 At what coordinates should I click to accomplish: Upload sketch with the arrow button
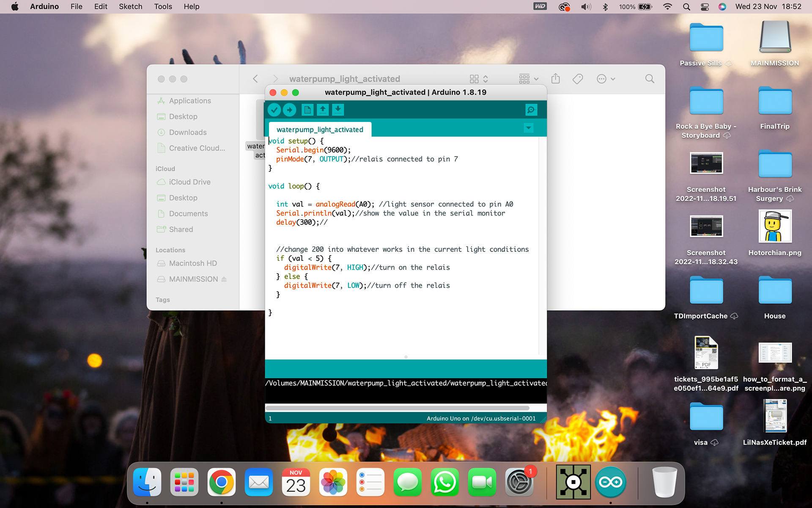[x=290, y=110]
